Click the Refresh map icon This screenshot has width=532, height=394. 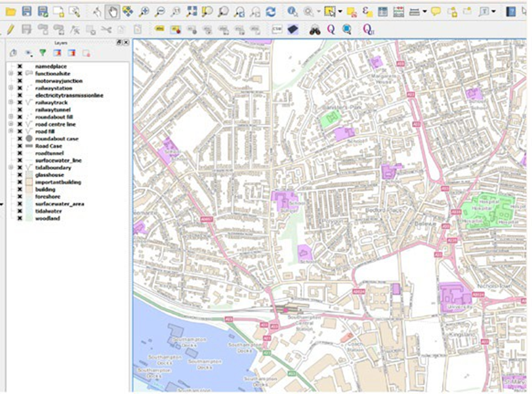pyautogui.click(x=271, y=11)
